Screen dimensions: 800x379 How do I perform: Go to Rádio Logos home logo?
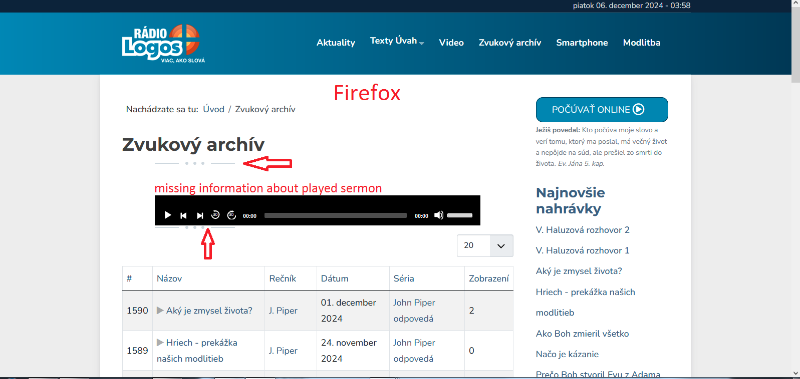162,43
